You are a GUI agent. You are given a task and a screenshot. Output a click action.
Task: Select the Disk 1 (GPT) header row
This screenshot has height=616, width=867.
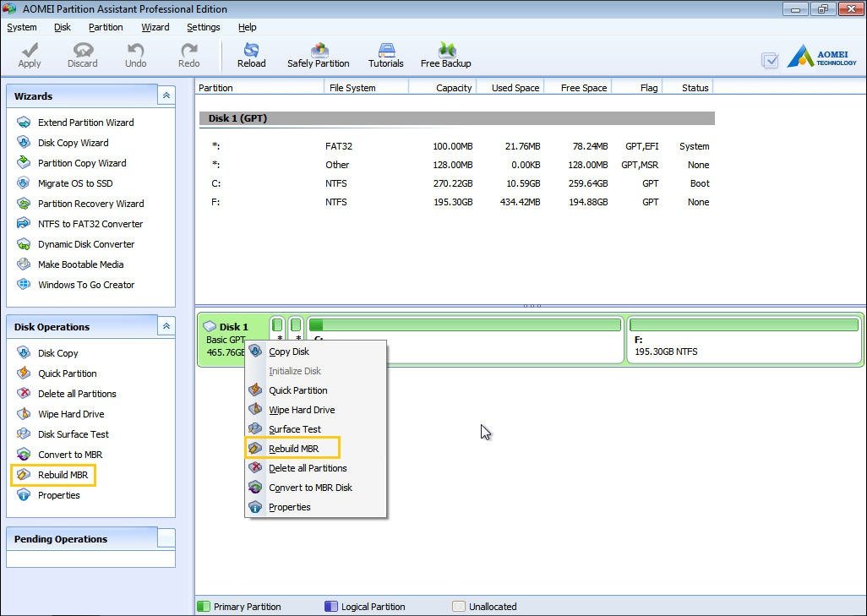(x=456, y=118)
